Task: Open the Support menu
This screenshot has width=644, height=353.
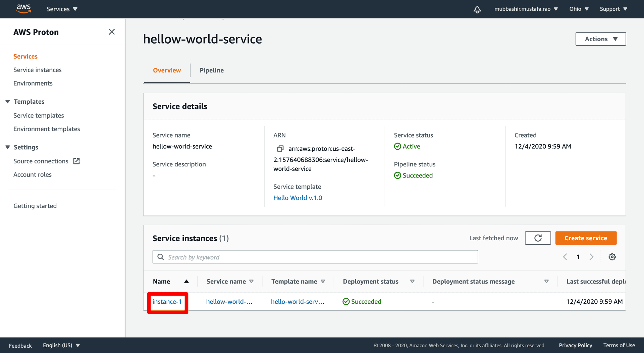Action: [613, 9]
